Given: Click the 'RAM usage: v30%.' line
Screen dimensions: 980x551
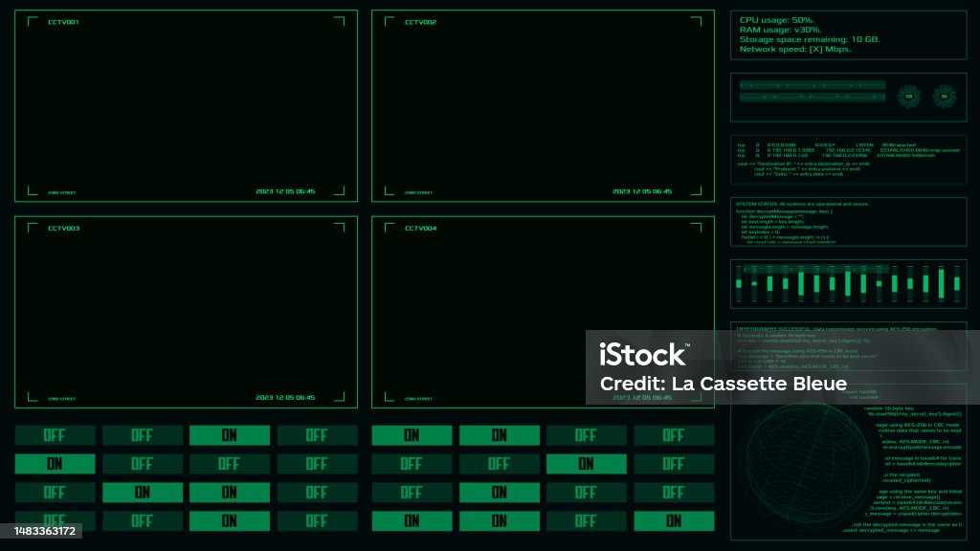Looking at the screenshot, I should click(781, 30).
